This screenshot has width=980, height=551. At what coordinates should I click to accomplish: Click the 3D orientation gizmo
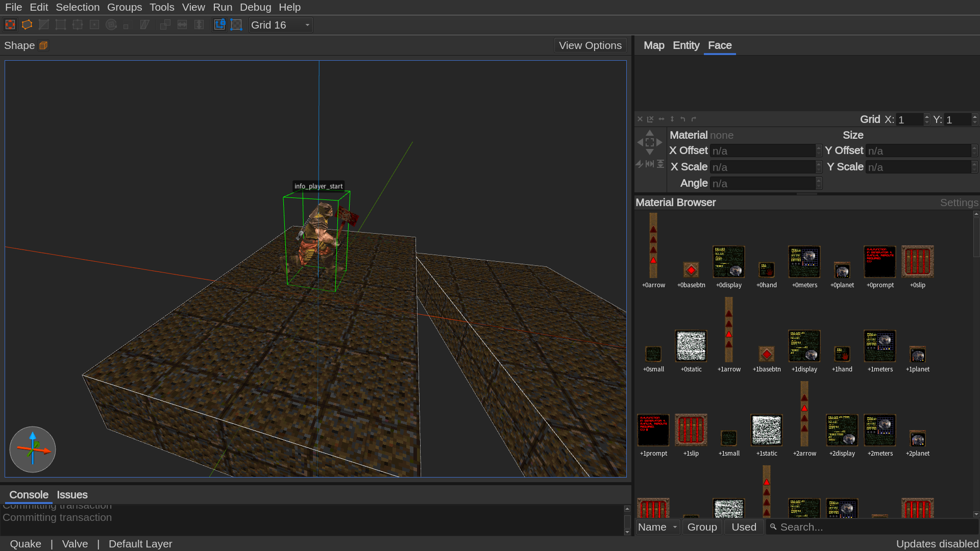pyautogui.click(x=33, y=449)
